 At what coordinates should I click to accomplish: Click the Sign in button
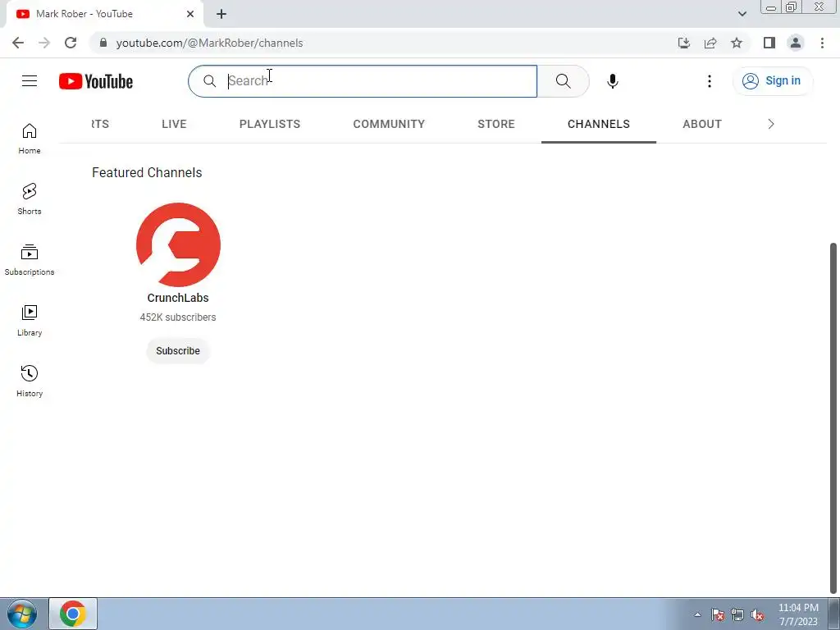772,81
